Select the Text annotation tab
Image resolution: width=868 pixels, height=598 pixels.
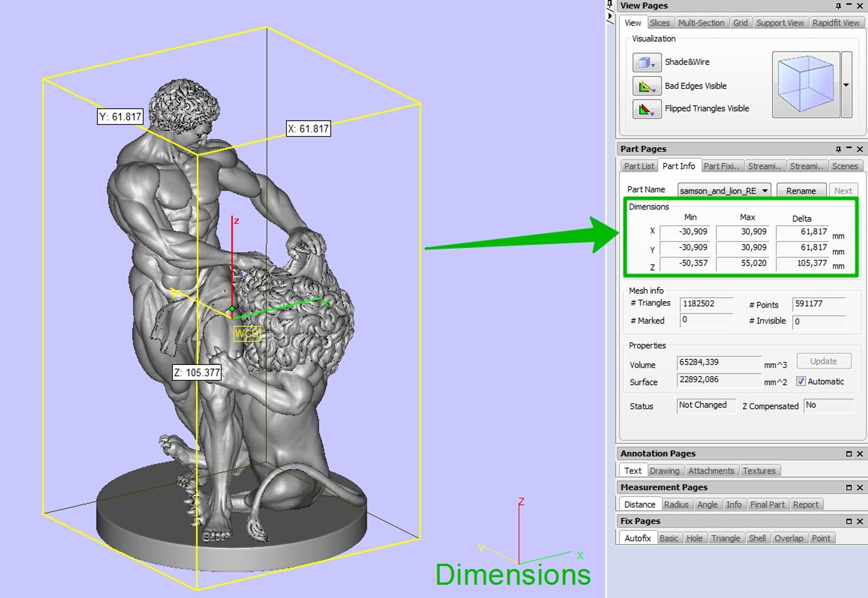[x=633, y=471]
